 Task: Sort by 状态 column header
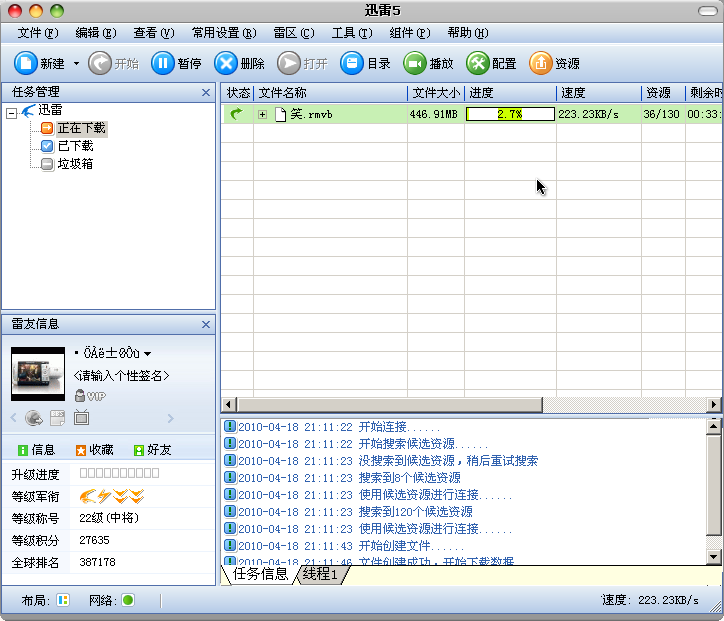tap(238, 93)
